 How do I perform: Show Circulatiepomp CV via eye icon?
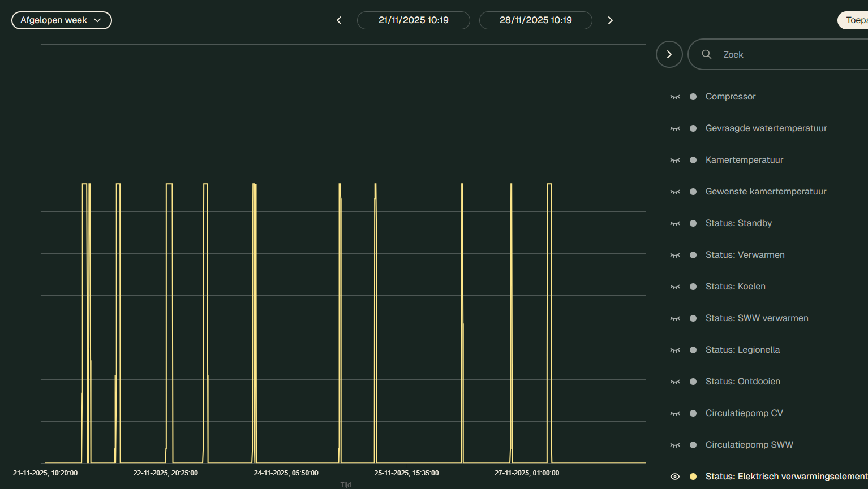675,413
